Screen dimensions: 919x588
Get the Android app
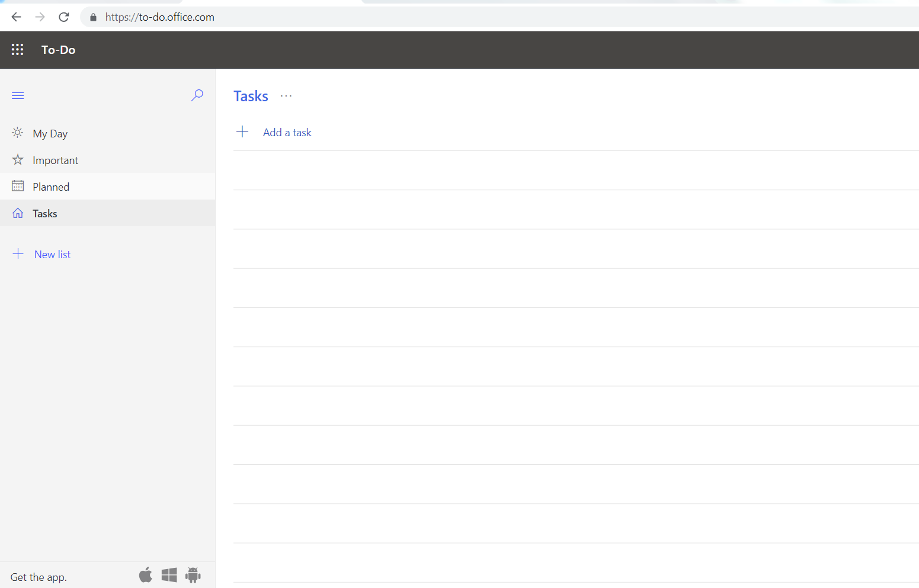193,575
